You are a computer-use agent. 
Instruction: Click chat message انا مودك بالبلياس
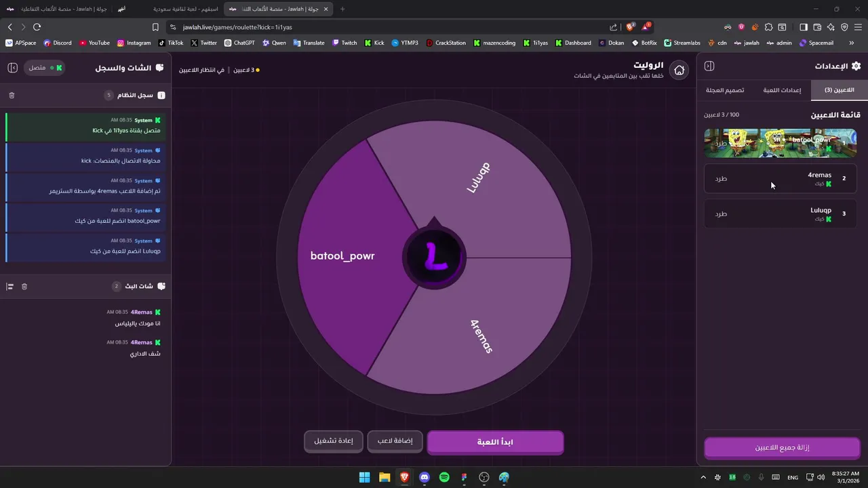[138, 324]
